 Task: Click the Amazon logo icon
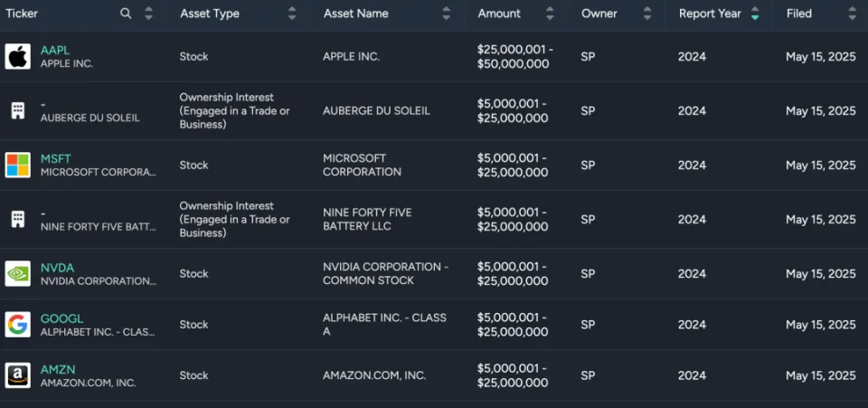click(x=17, y=375)
